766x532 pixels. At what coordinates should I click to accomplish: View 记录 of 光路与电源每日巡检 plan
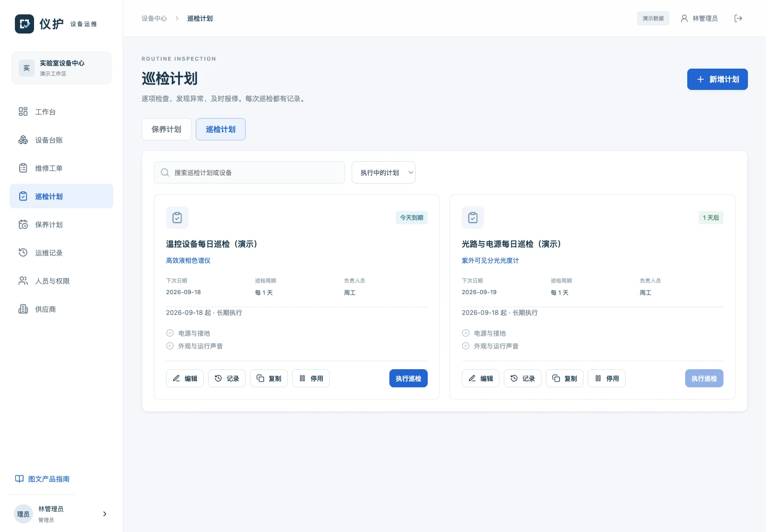tap(522, 378)
